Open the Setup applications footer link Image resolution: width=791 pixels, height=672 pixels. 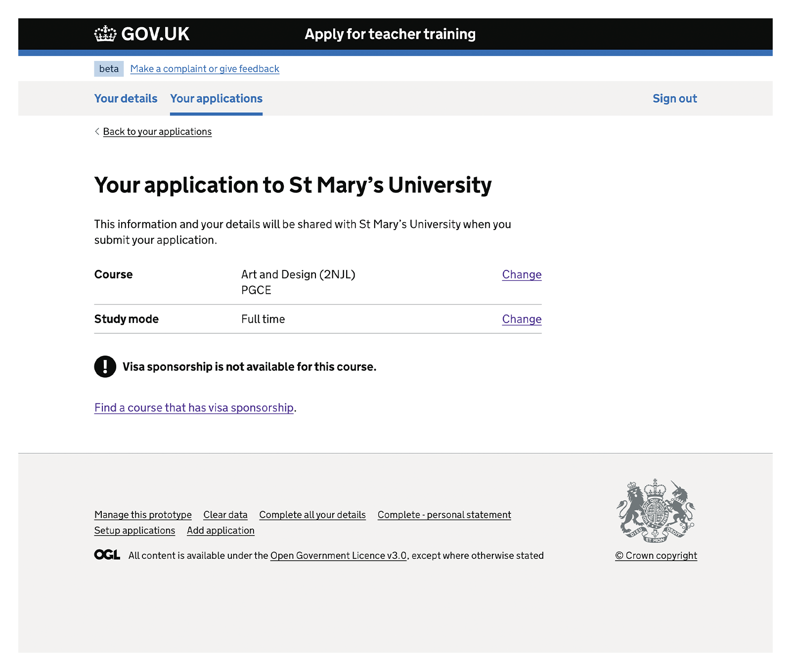click(x=134, y=531)
